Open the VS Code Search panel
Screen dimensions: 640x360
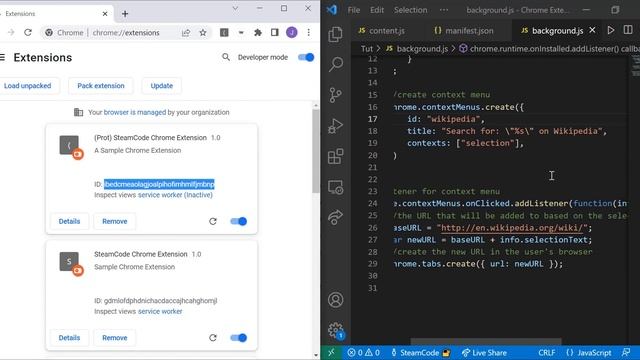[x=336, y=64]
